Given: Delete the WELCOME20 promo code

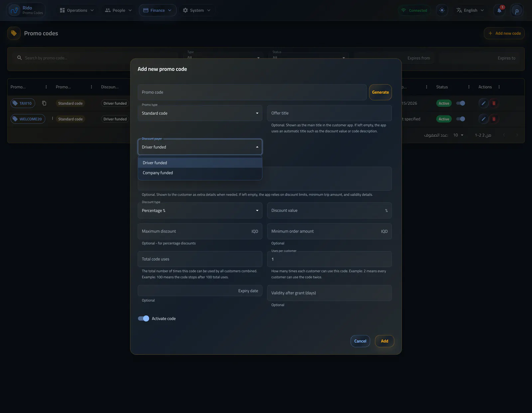Looking at the screenshot, I should [494, 119].
